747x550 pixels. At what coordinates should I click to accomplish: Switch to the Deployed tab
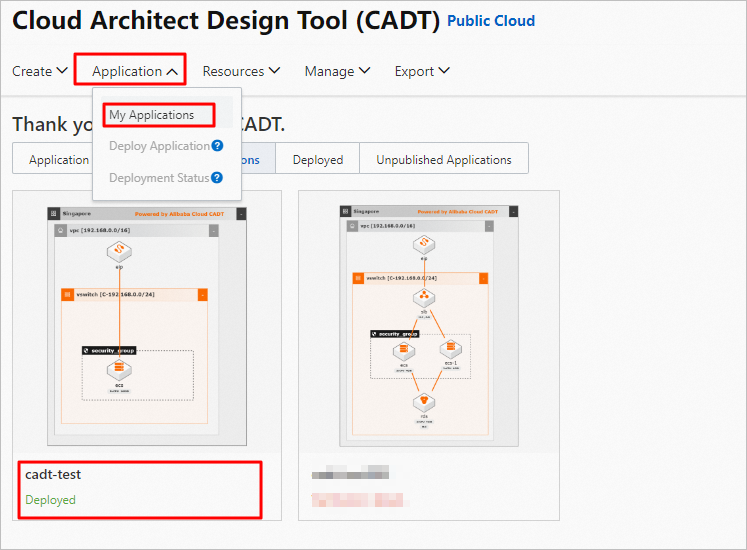click(x=318, y=160)
